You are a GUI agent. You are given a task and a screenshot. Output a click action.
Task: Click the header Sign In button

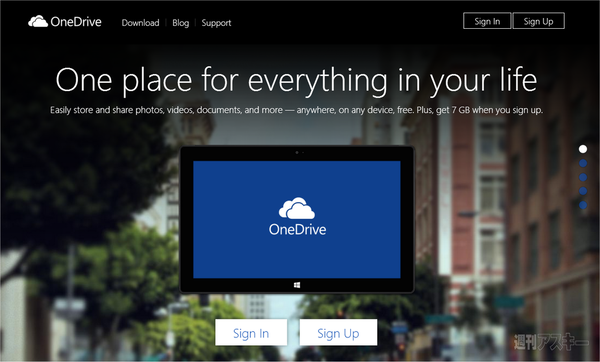[x=487, y=21]
